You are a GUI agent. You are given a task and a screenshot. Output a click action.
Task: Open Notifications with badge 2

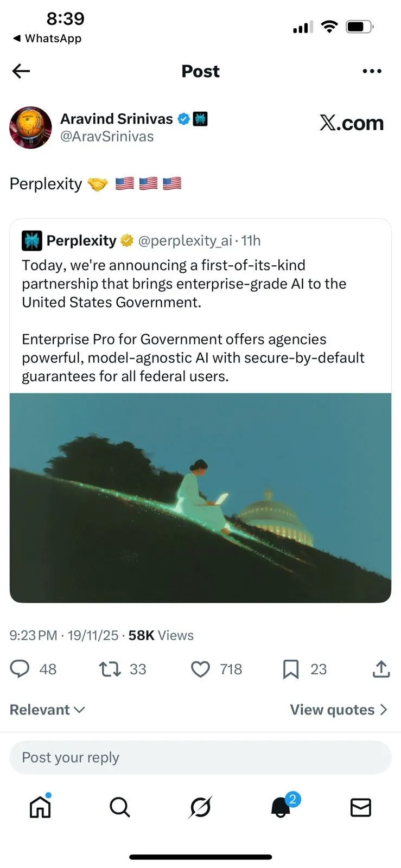[x=281, y=807]
